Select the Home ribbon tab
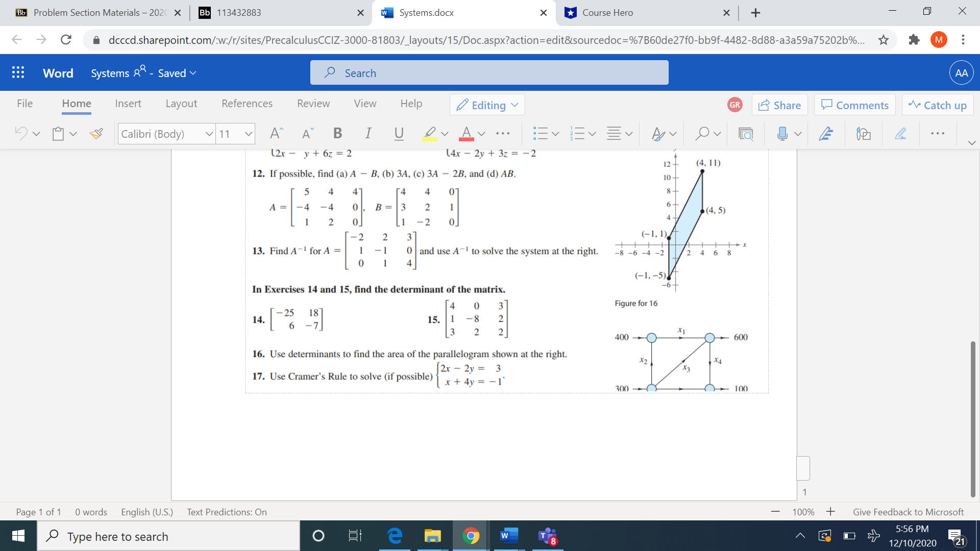Viewport: 980px width, 551px height. (76, 104)
